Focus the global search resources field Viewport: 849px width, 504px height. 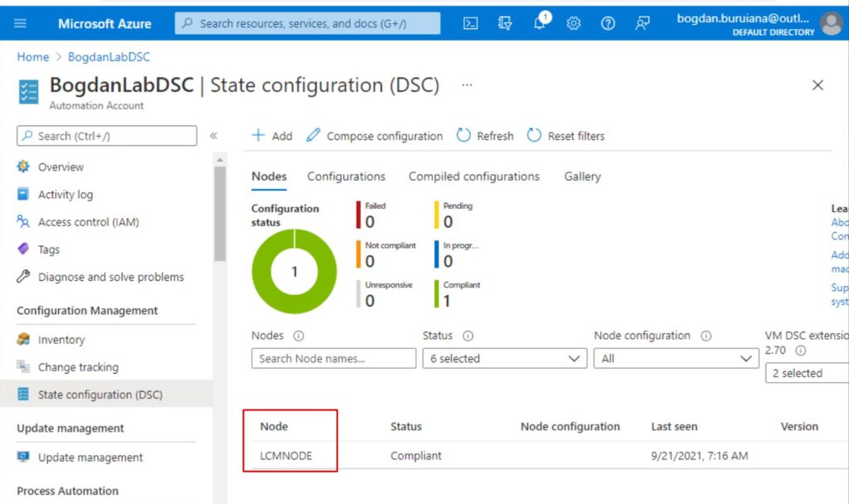point(308,23)
